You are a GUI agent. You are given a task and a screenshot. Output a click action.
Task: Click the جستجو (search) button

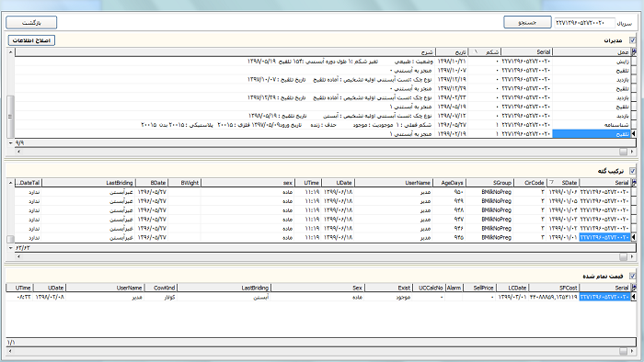(x=527, y=22)
